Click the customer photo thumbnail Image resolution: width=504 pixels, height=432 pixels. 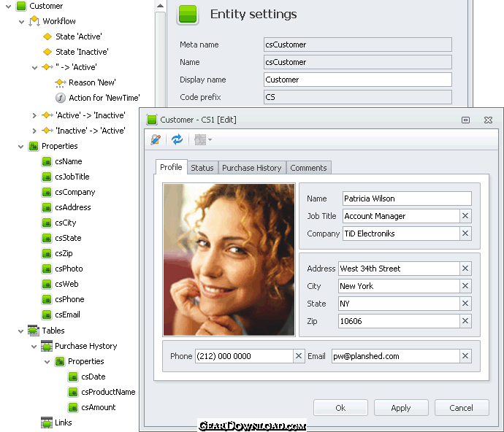click(x=229, y=260)
